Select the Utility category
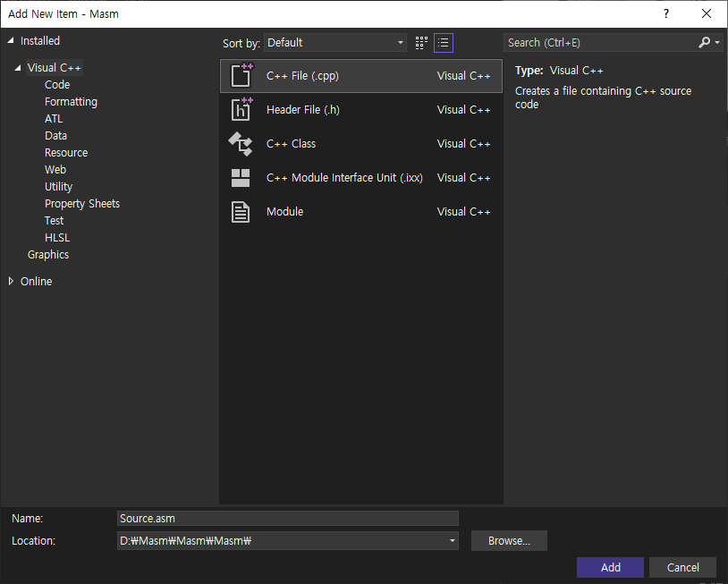The width and height of the screenshot is (728, 584). point(58,187)
